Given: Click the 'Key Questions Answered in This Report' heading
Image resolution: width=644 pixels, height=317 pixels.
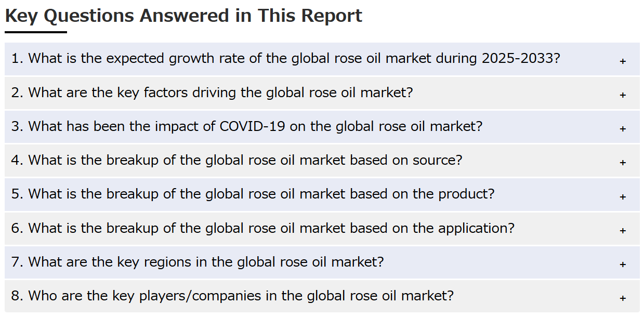Looking at the screenshot, I should pos(183,16).
